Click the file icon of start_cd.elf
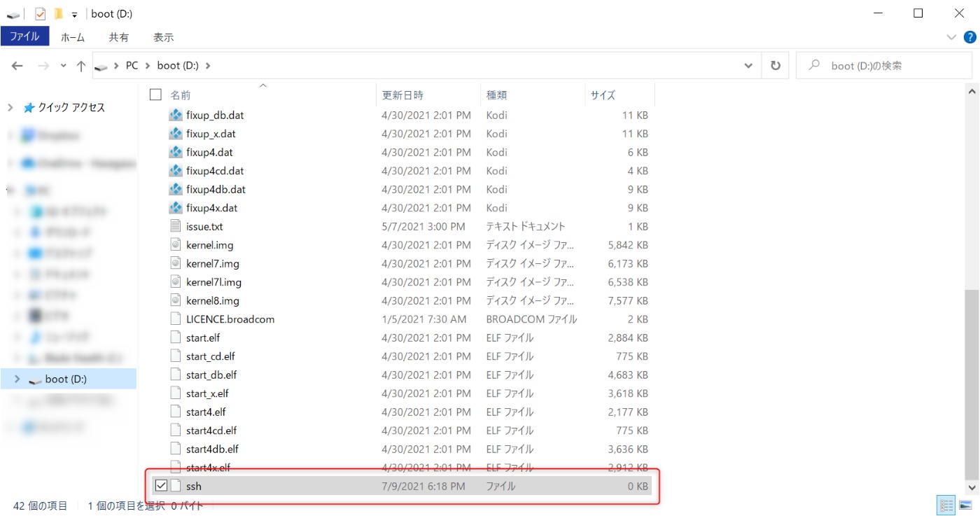 click(x=176, y=356)
